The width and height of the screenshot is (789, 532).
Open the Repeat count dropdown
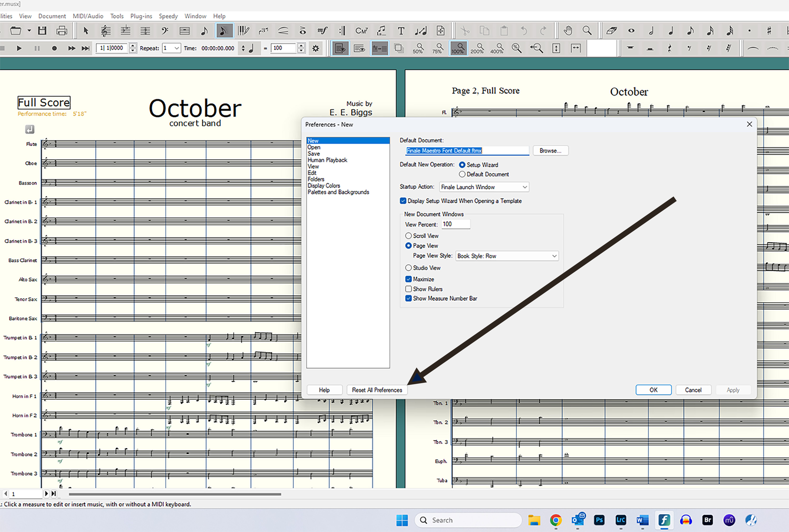pos(172,48)
